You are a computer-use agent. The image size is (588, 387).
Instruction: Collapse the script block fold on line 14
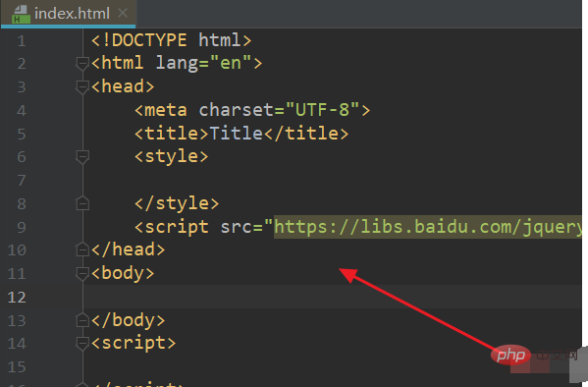coord(82,343)
